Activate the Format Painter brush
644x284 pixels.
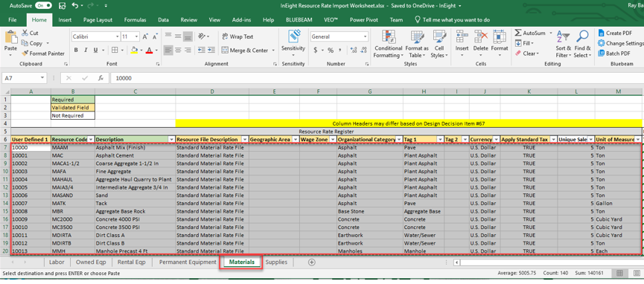(x=25, y=54)
